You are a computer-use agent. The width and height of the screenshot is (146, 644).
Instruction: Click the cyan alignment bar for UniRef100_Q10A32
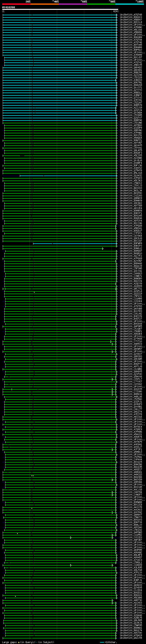(69, 176)
